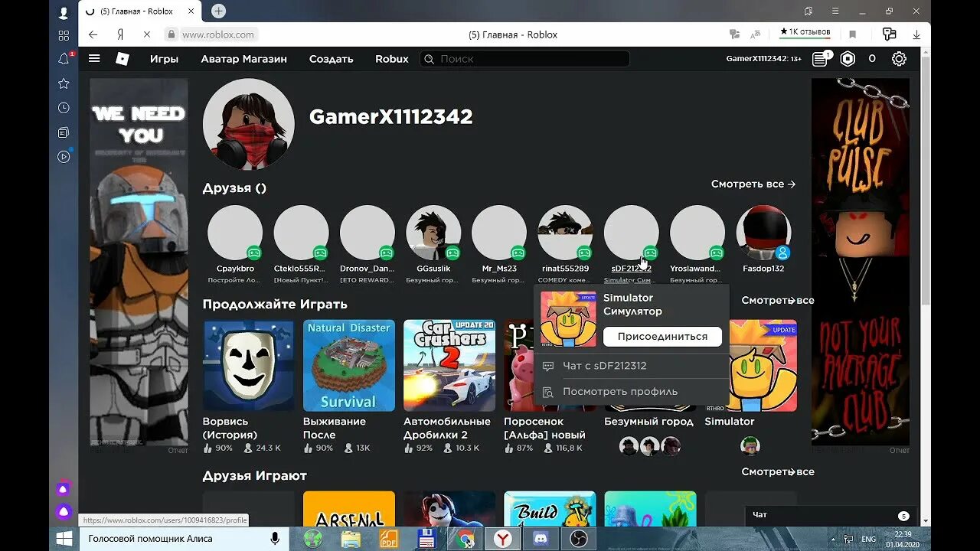Click the www.roblox.com address text
The width and height of the screenshot is (980, 551).
218,34
